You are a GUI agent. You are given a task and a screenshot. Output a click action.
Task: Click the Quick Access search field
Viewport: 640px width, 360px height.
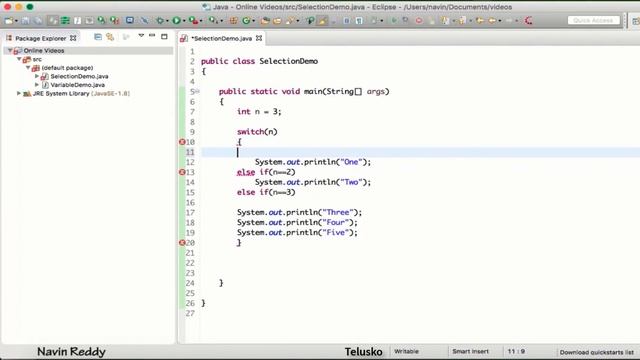593,20
